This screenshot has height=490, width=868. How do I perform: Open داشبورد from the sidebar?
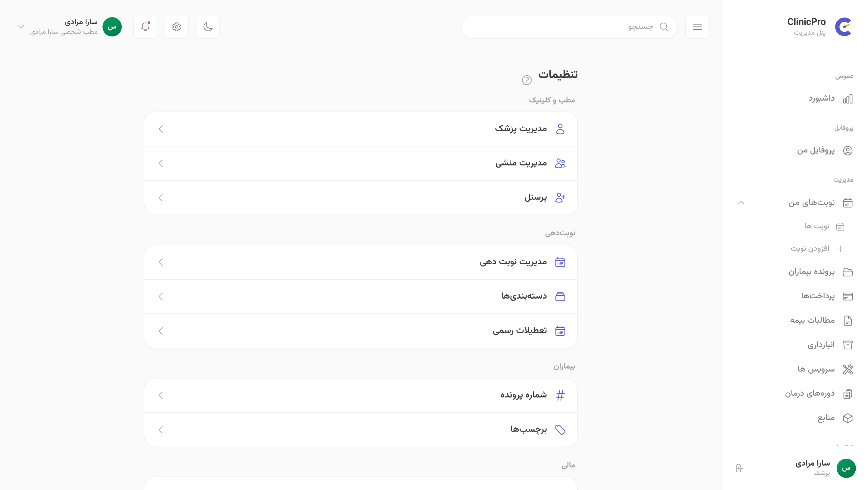(795, 99)
